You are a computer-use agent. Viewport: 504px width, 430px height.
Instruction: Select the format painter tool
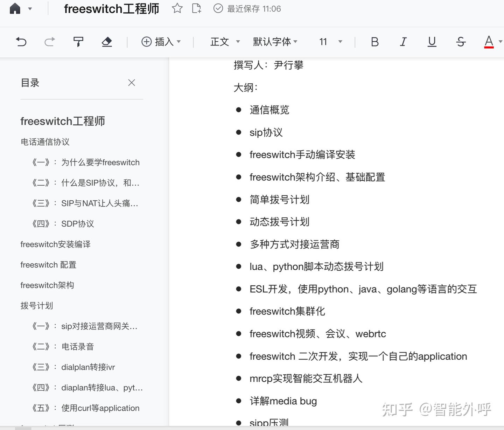[78, 42]
